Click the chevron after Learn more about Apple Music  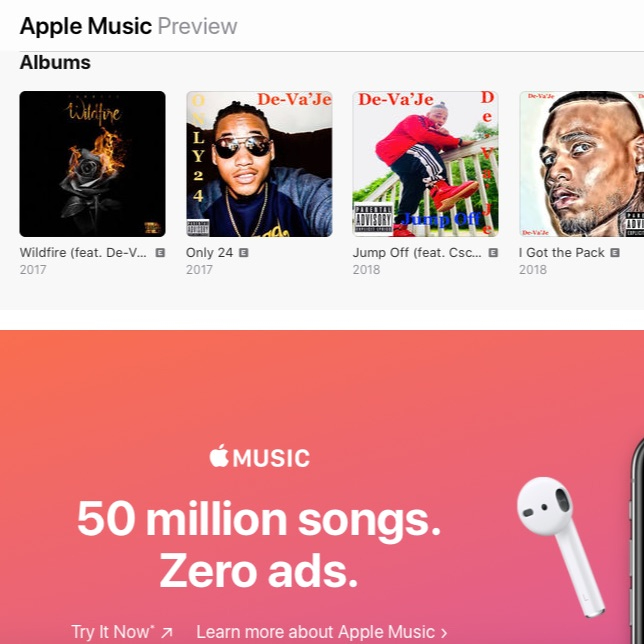(444, 632)
